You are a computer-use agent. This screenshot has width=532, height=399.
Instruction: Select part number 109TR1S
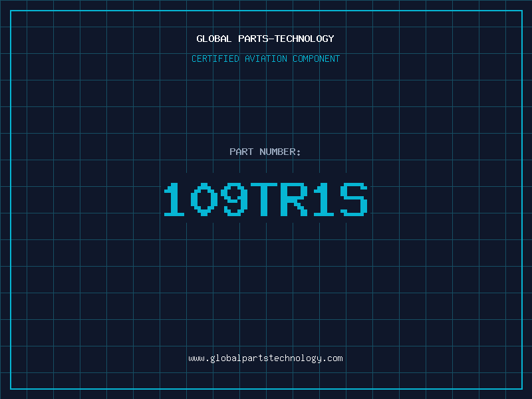pyautogui.click(x=265, y=199)
